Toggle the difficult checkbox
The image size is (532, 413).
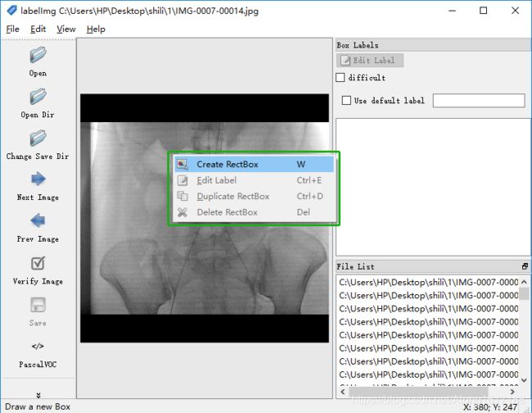pos(340,77)
